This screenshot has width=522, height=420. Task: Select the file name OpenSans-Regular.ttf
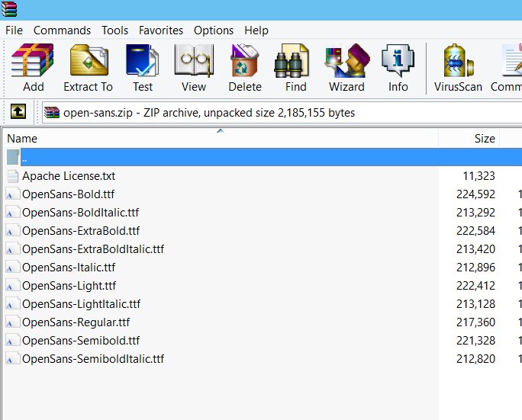coord(76,322)
